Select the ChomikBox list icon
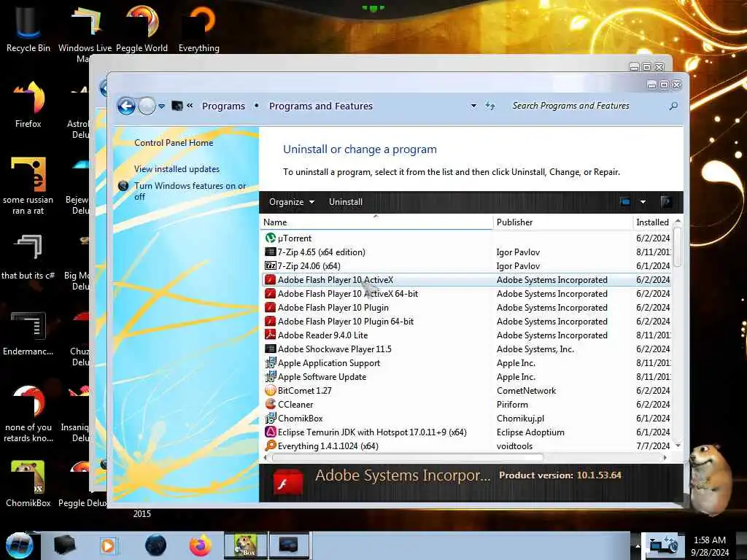This screenshot has width=747, height=560. coord(270,418)
